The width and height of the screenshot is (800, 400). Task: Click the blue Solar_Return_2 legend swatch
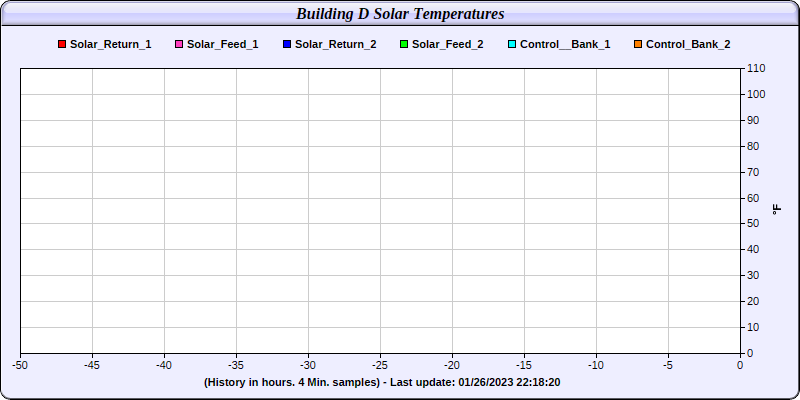tap(287, 44)
